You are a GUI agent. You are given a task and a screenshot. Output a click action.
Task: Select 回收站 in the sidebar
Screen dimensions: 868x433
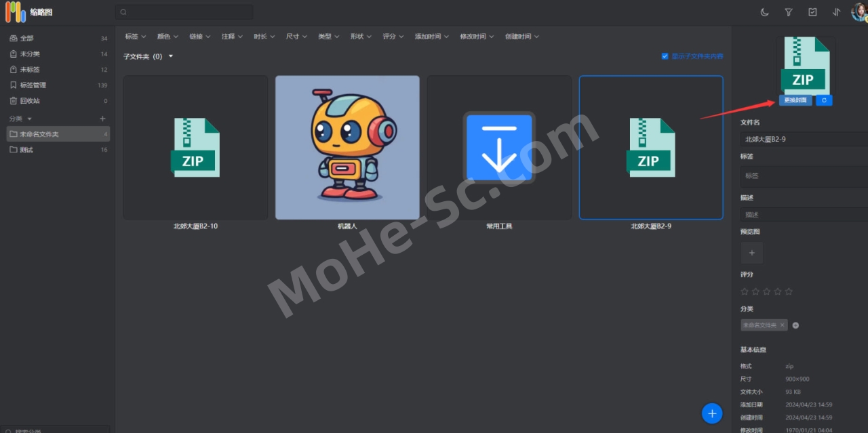pos(30,101)
